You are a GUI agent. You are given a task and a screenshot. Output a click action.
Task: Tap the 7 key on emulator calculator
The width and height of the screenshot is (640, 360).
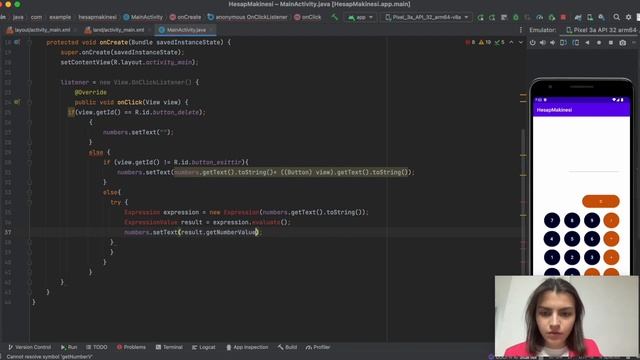pos(552,220)
